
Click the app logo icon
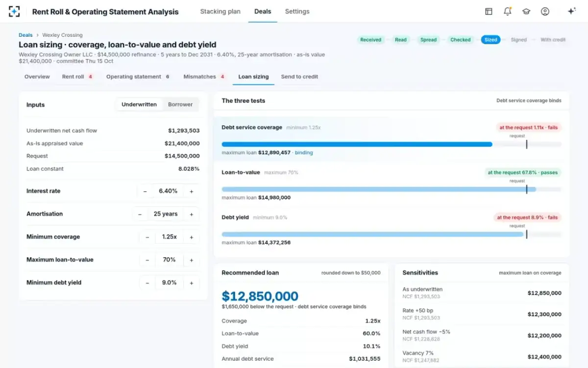tap(14, 11)
